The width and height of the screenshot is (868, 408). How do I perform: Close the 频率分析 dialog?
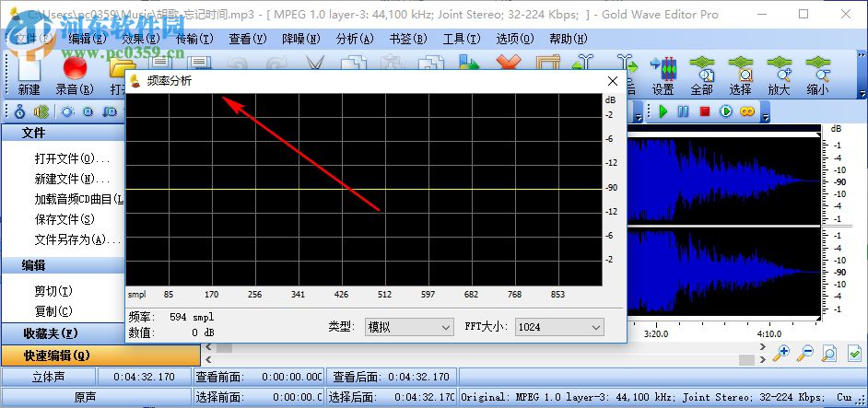pyautogui.click(x=612, y=81)
